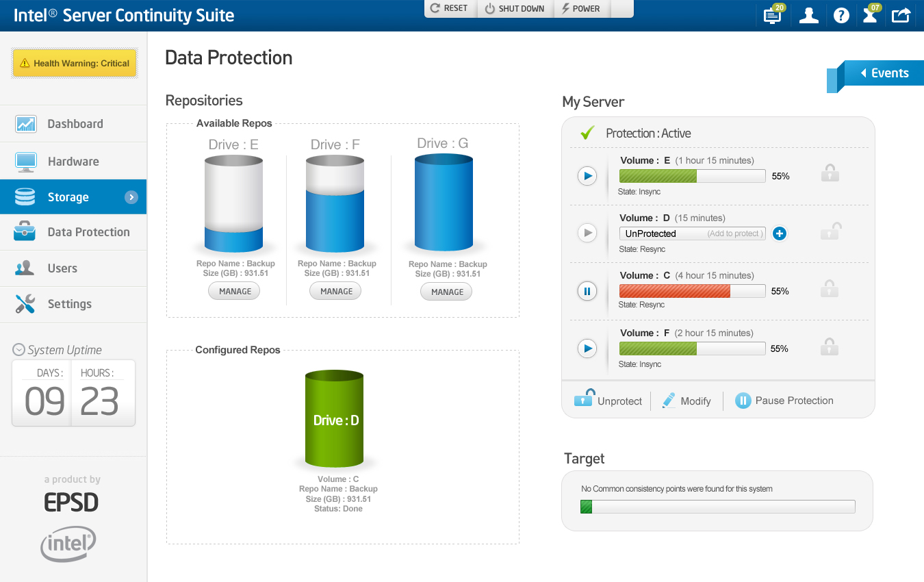Toggle the lock icon for Volume C
Viewport: 924px width, 582px height.
point(830,288)
